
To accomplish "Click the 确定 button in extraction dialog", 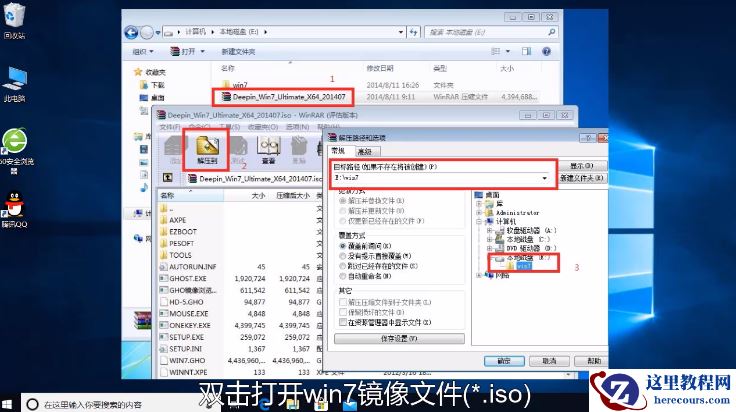I will point(504,361).
